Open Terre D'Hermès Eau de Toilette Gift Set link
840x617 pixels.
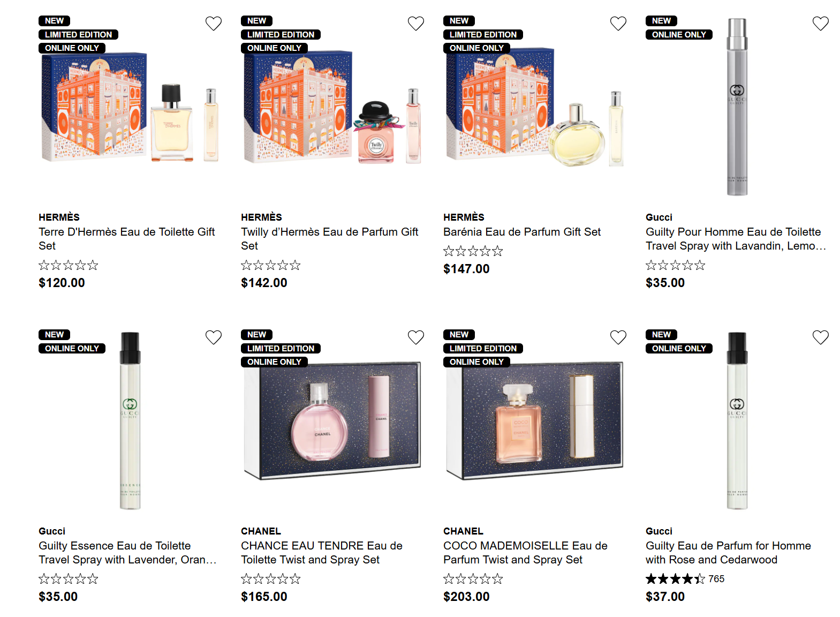pyautogui.click(x=126, y=239)
